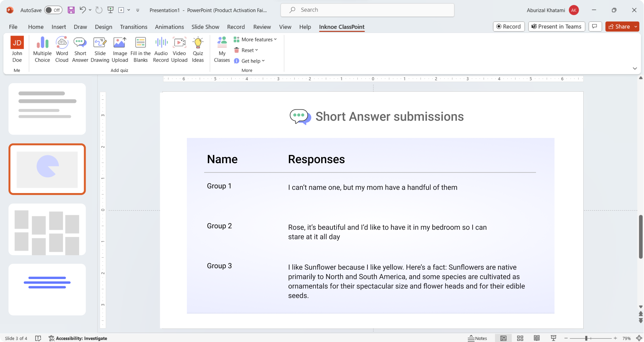Select the Multiple Choice quiz tool
Viewport: 644px width, 342px height.
click(x=42, y=49)
